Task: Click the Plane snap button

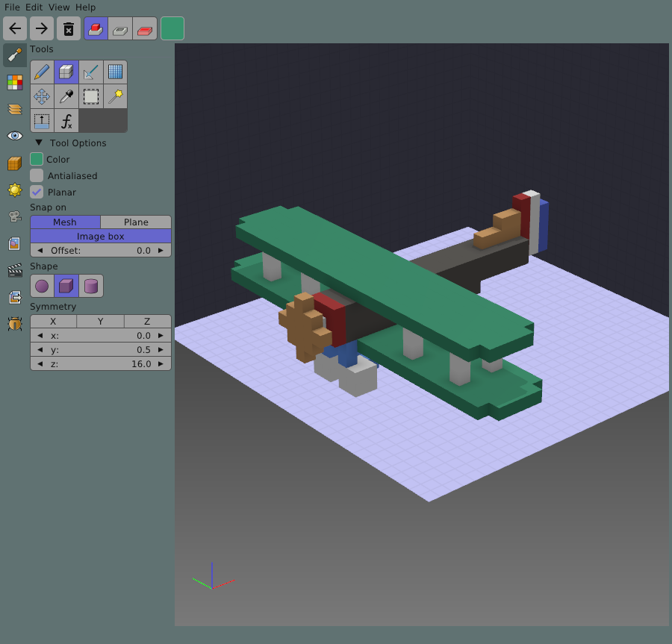Action: click(x=136, y=222)
